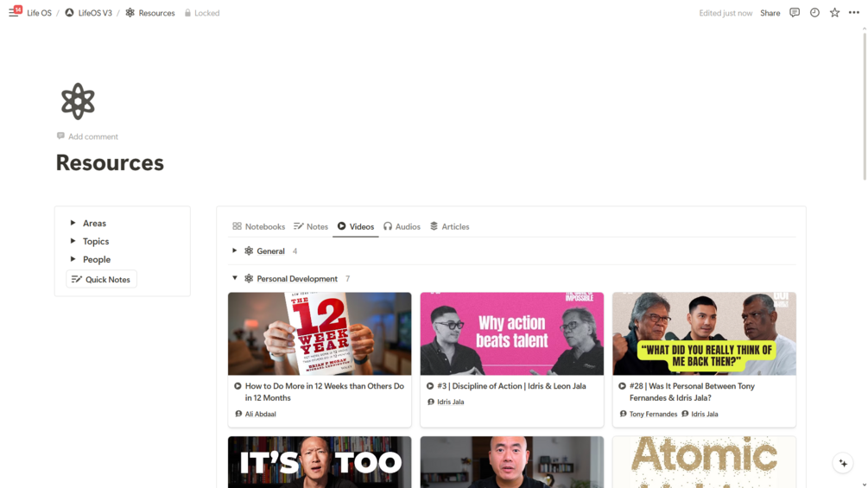Go to Life OS breadcrumb
868x488 pixels.
click(40, 13)
